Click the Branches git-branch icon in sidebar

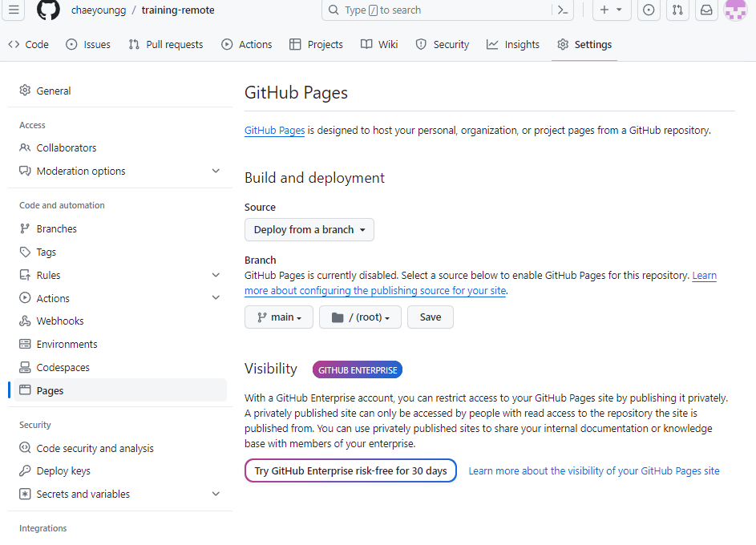pyautogui.click(x=25, y=228)
